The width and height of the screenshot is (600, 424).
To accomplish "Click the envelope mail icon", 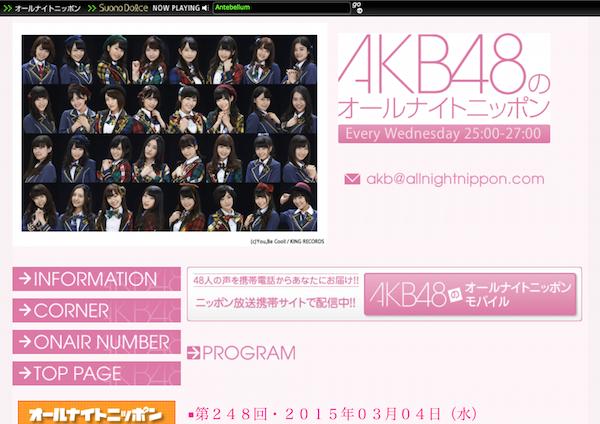I will coord(352,179).
